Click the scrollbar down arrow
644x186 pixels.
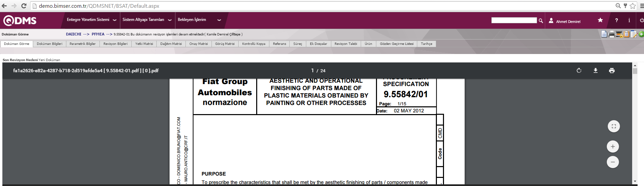[x=635, y=182]
